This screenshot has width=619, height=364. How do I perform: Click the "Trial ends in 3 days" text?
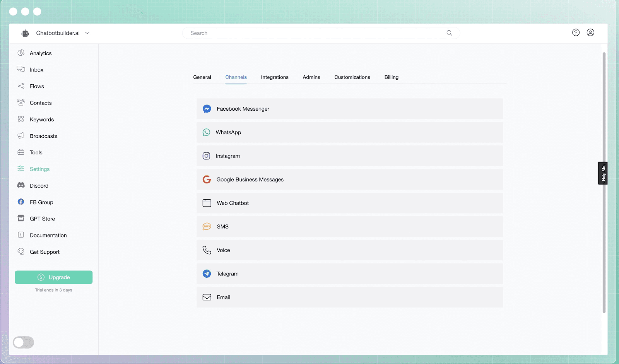(x=54, y=290)
